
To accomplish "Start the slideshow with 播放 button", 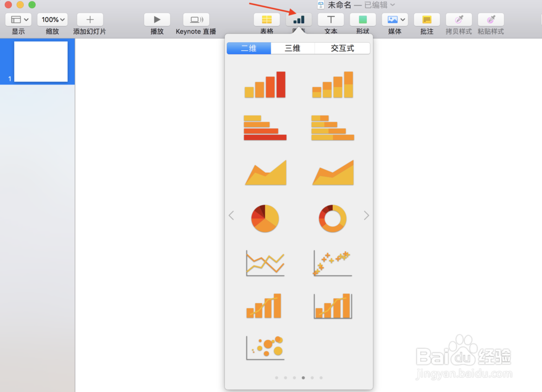I will (x=157, y=19).
